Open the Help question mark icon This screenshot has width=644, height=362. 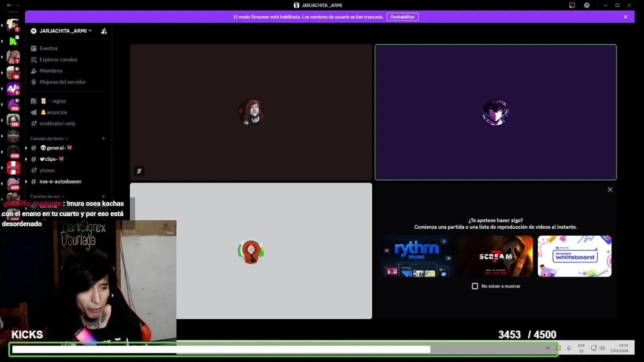[x=587, y=5]
